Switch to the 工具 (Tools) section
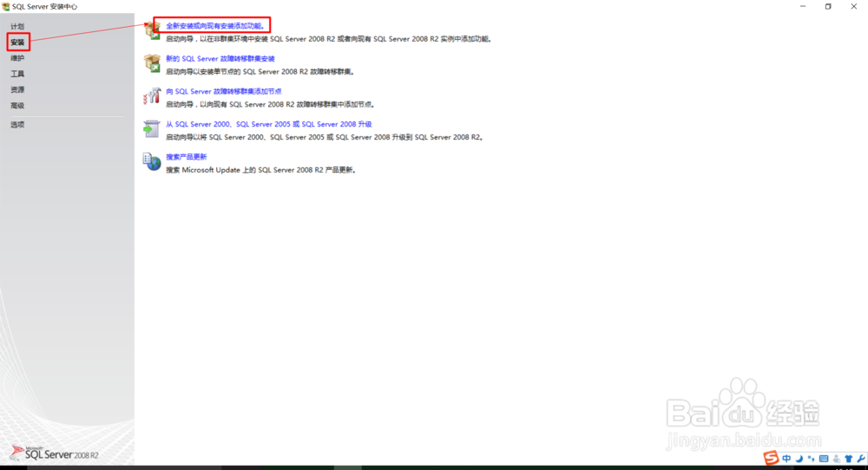This screenshot has width=868, height=470. 17,74
